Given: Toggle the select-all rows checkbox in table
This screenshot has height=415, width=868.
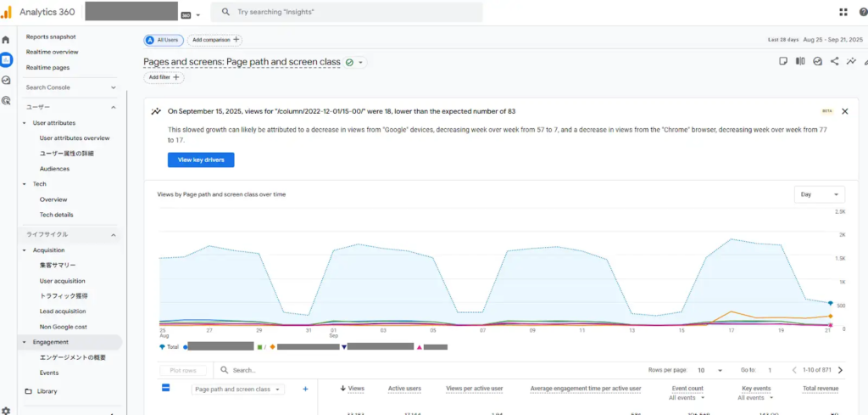Looking at the screenshot, I should (x=166, y=388).
